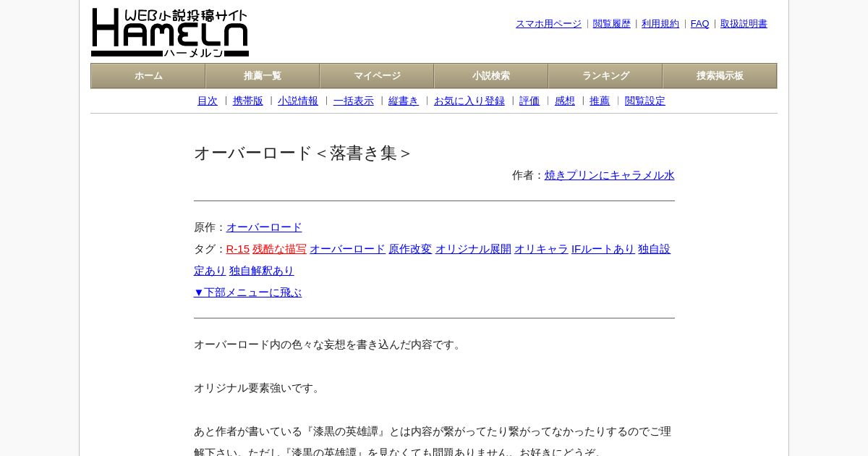Open the ホーム navigation tab
Image resolution: width=868 pixels, height=456 pixels.
148,76
